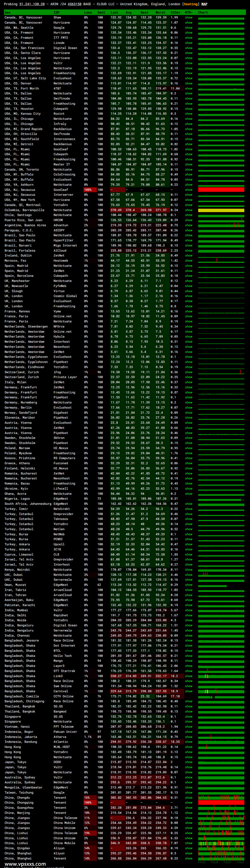Viewport: 250px width, 868px height.
Task: Click show in the Taiwan, Taichung row
Action: pyautogui.click(x=189, y=792)
